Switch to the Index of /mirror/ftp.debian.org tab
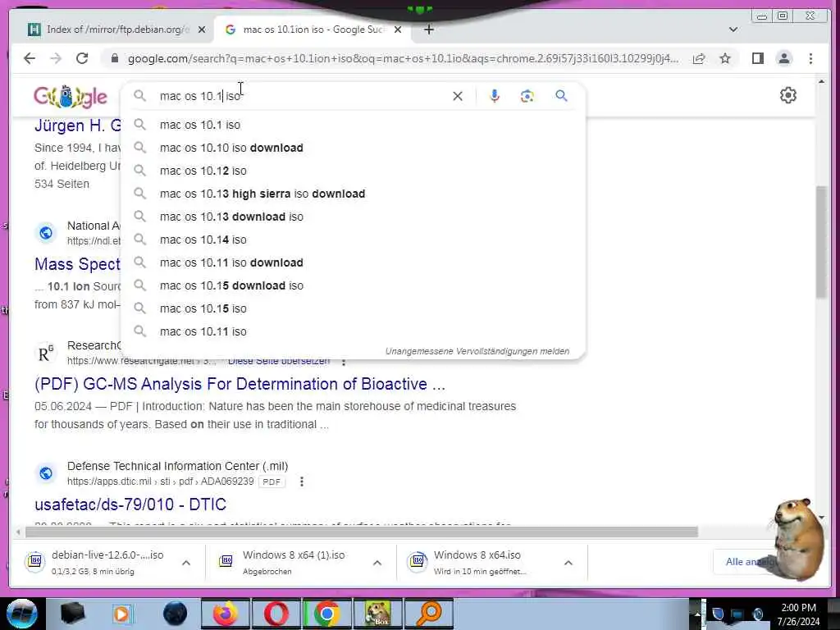 click(117, 30)
